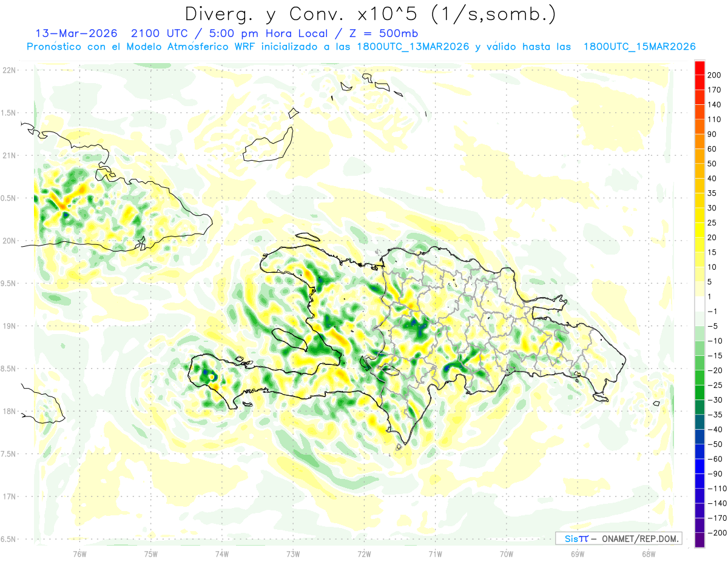The image size is (728, 562).
Task: Click the '68W' longitude label
Action: 649,554
